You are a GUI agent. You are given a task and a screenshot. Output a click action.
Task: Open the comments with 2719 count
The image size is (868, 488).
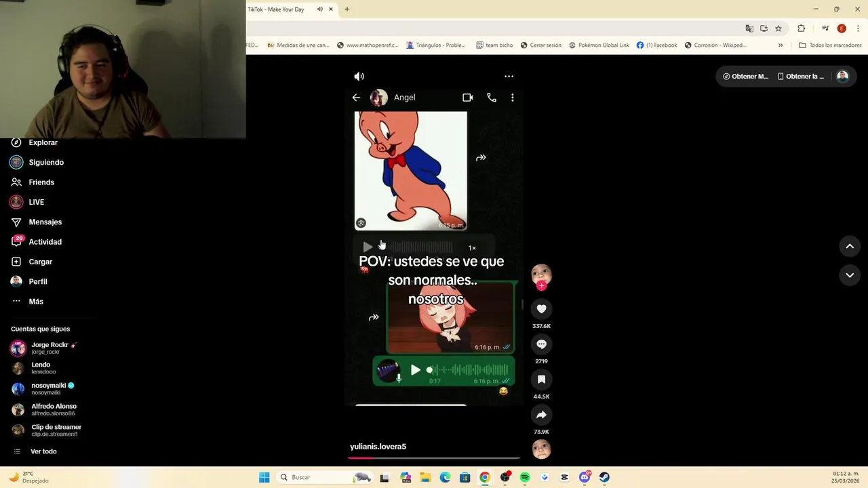coord(541,344)
